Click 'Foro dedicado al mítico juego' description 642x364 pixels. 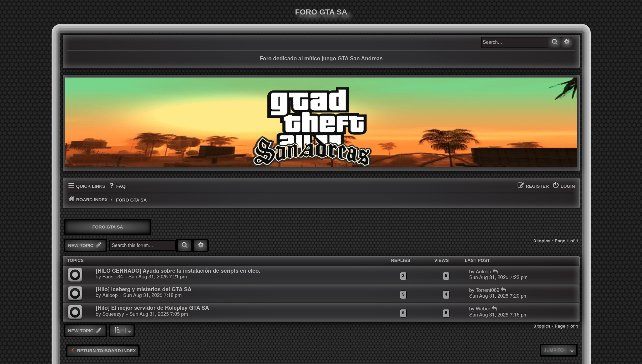(321, 58)
